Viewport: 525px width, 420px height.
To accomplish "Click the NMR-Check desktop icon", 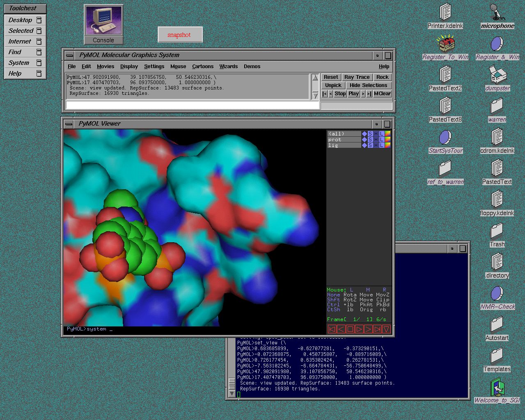I will pyautogui.click(x=497, y=297).
